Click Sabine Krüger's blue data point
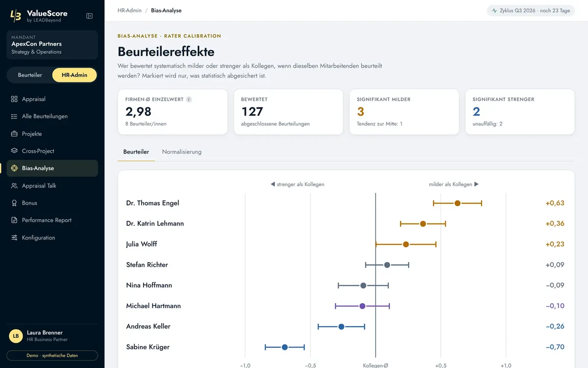588x368 pixels. pyautogui.click(x=285, y=347)
